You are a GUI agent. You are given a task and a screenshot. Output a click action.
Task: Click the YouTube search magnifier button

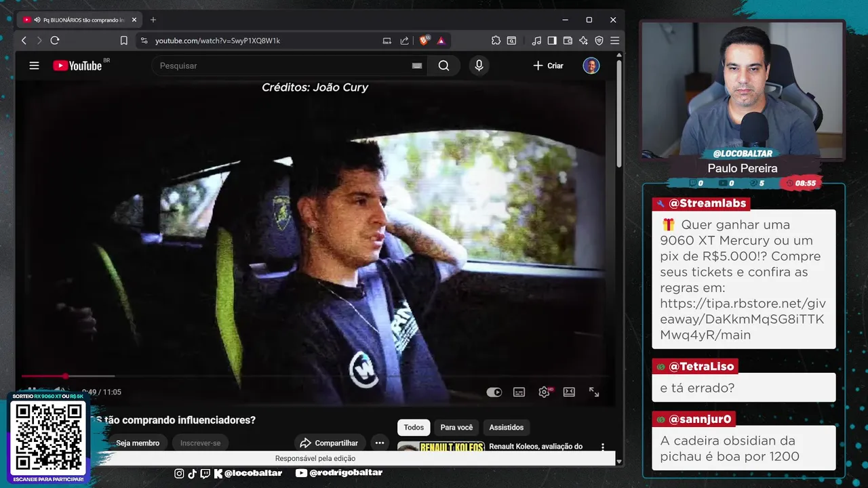pos(443,66)
